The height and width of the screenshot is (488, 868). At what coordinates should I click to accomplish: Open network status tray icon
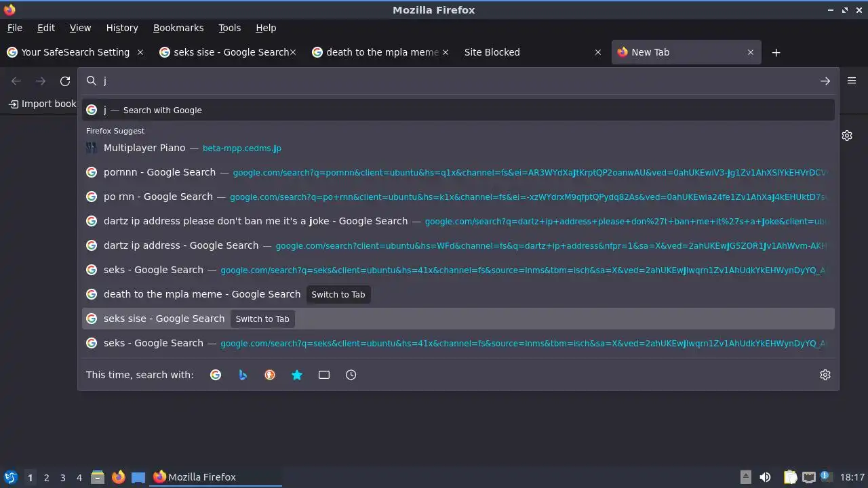(808, 477)
